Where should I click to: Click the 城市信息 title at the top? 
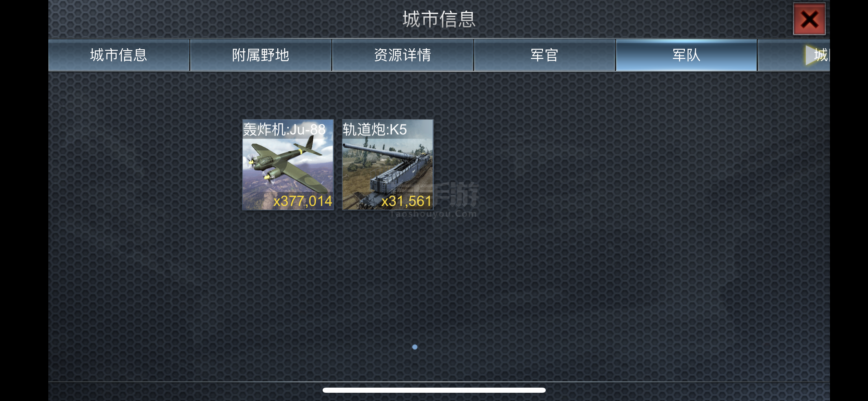(x=439, y=19)
